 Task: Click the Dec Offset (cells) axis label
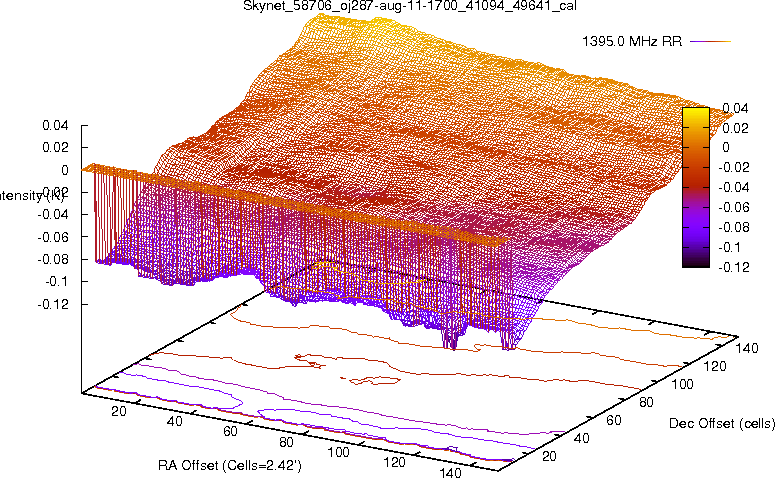click(x=722, y=423)
